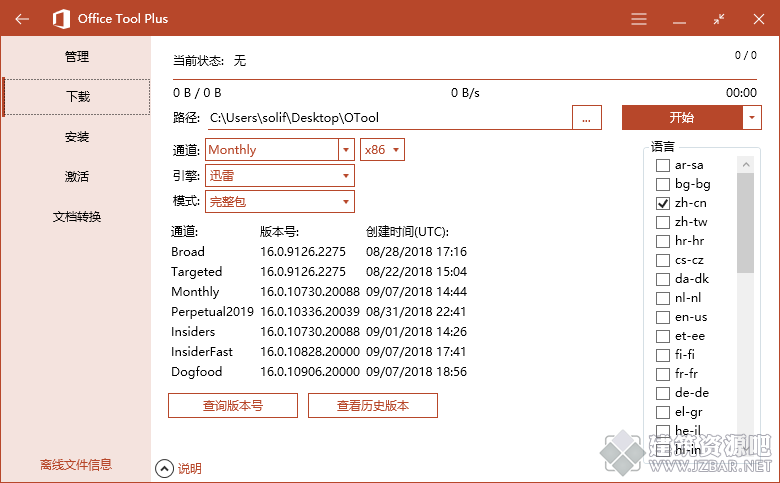780x483 pixels.
Task: Uncheck the zh-cn language checkbox
Action: (663, 203)
